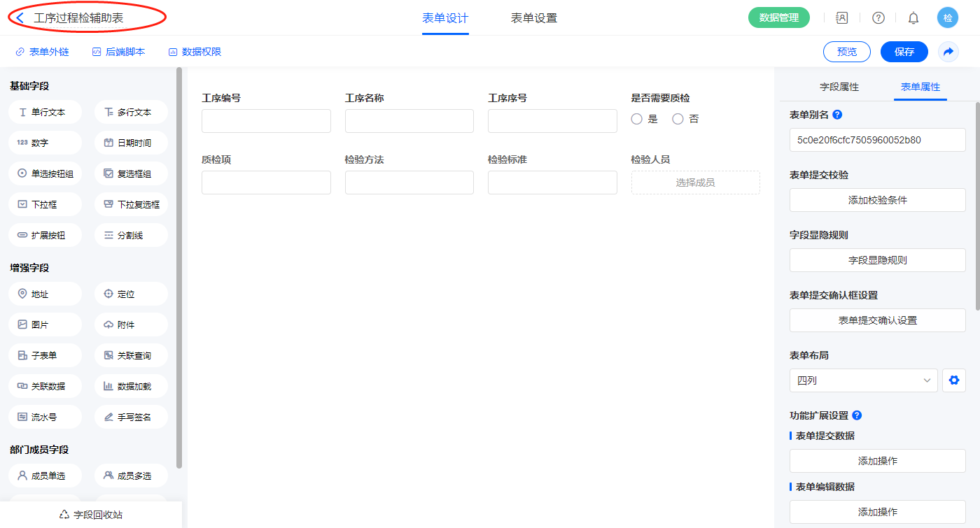Click the blue 保存 button
The width and height of the screenshot is (980, 528).
[904, 52]
